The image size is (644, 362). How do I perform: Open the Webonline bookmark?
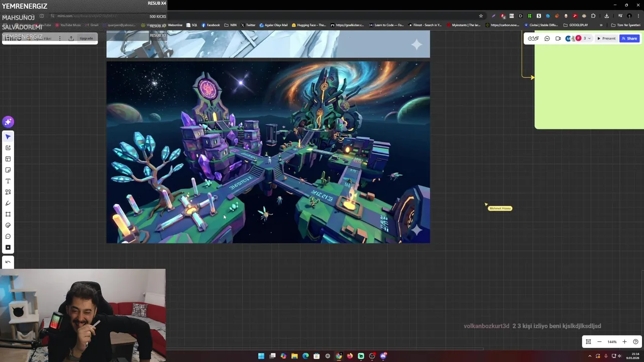point(172,25)
